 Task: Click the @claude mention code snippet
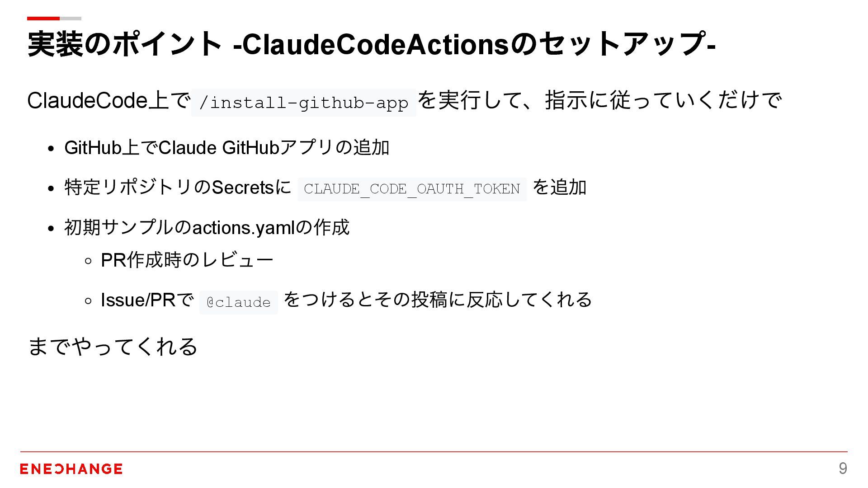(x=238, y=302)
